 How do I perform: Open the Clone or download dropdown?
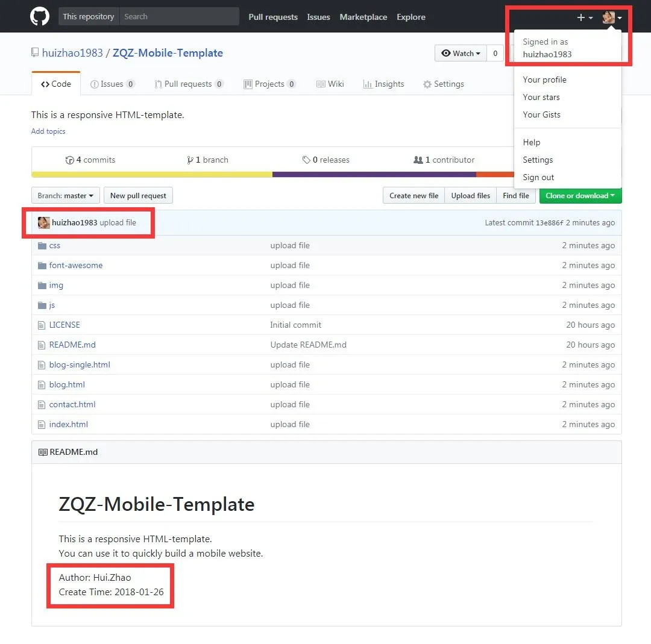tap(580, 195)
